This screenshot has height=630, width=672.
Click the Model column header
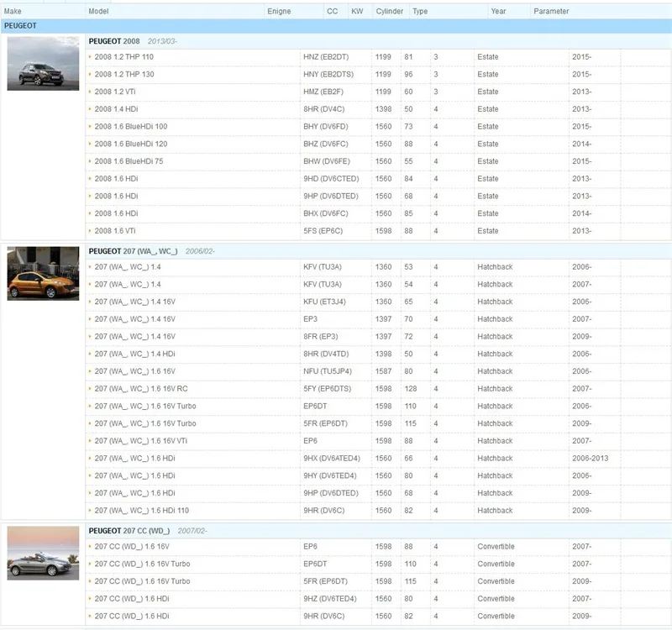[98, 11]
